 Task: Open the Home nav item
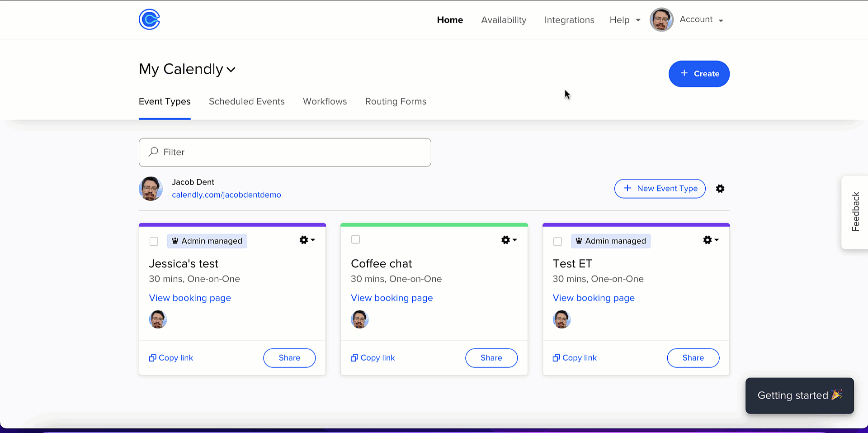point(450,20)
